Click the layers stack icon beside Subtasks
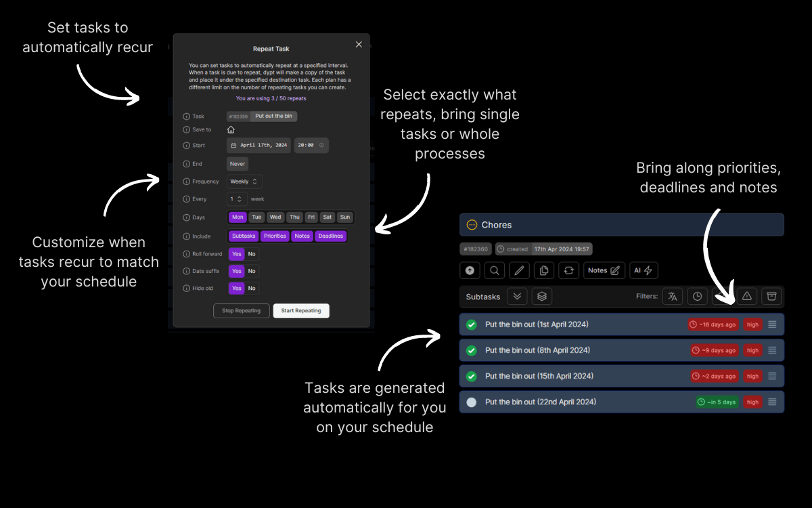This screenshot has height=508, width=812. coord(542,297)
